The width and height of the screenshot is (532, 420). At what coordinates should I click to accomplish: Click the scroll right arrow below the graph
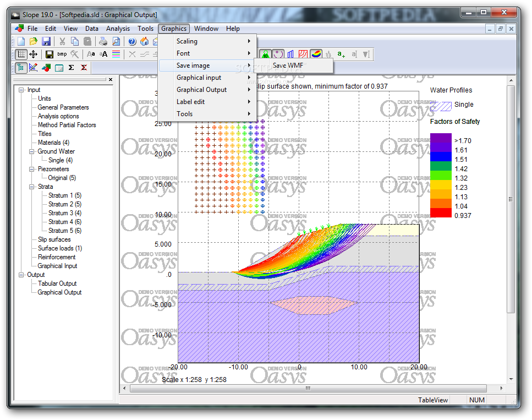501,388
